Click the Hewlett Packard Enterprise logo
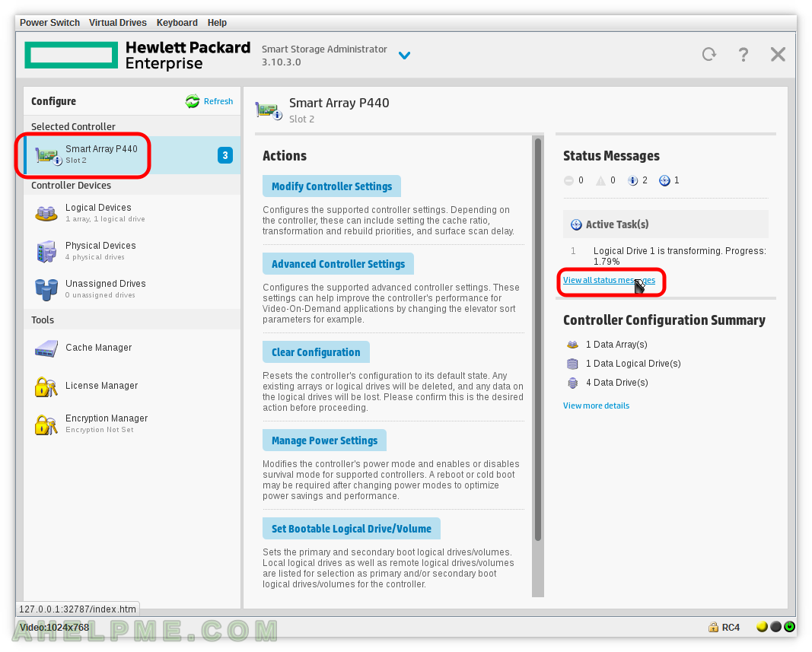Image resolution: width=812 pixels, height=652 pixels. click(138, 56)
